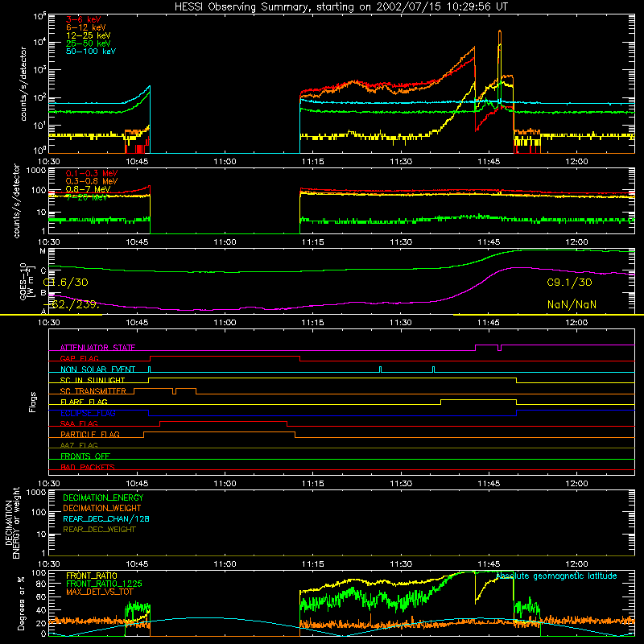The height and width of the screenshot is (644, 644).
Task: Click the '0.1-0.3 MeV' legend label
Action: [92, 173]
